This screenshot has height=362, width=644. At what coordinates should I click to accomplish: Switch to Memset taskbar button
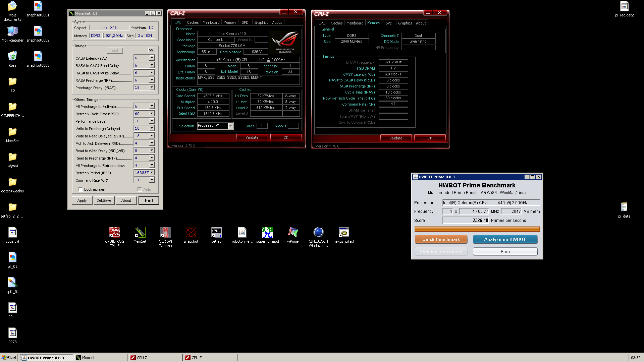101,358
